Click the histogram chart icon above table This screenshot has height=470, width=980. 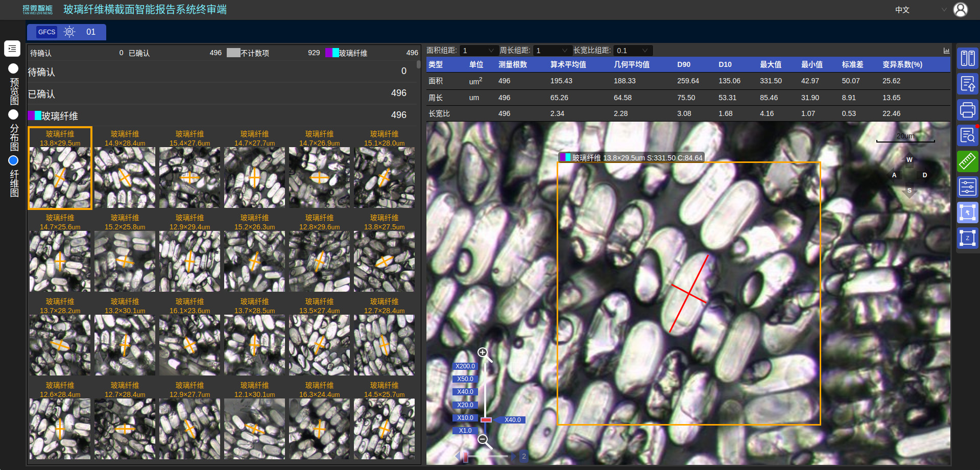coord(946,51)
